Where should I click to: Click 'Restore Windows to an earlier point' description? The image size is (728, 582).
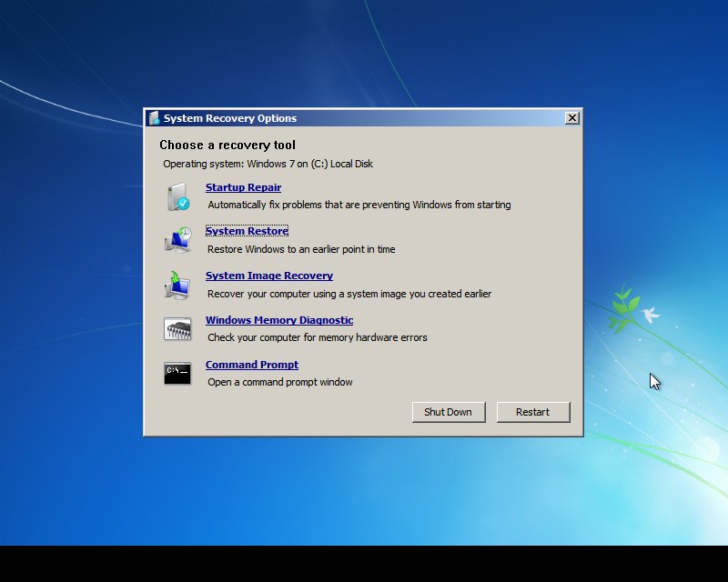[301, 249]
